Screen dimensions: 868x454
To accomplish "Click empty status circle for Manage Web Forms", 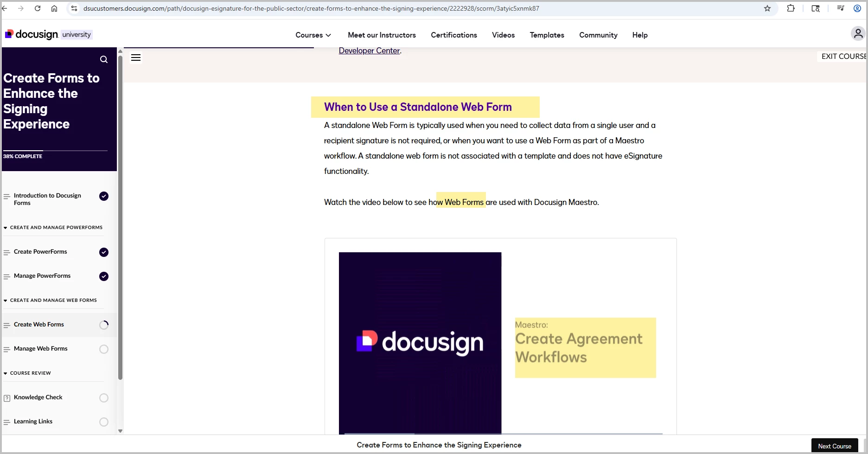I will (x=104, y=349).
